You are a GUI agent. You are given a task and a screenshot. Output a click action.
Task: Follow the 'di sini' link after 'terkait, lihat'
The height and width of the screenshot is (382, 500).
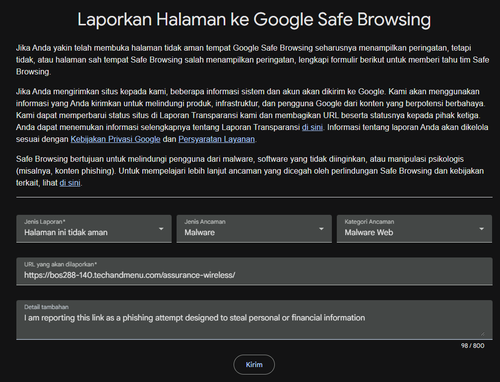(70, 183)
